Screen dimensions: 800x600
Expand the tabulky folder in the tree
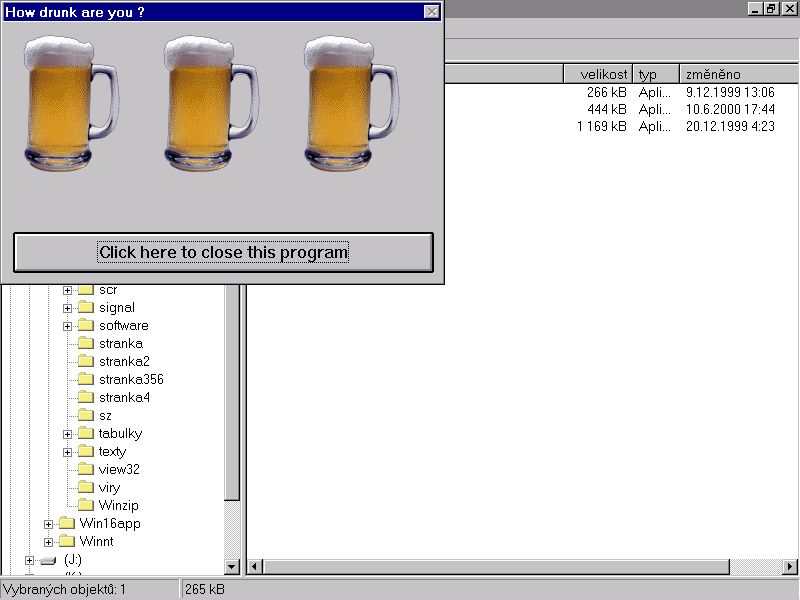(68, 434)
